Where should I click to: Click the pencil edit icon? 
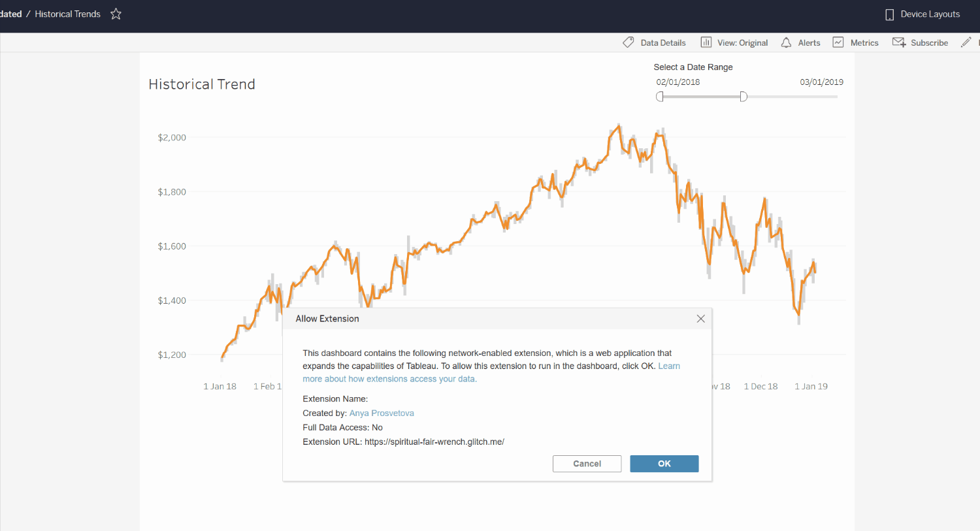pyautogui.click(x=966, y=42)
